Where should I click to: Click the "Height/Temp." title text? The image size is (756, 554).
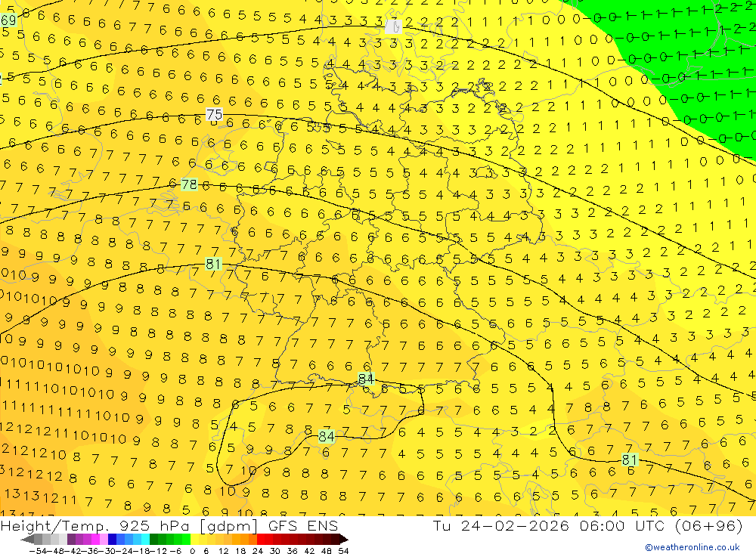tap(54, 526)
